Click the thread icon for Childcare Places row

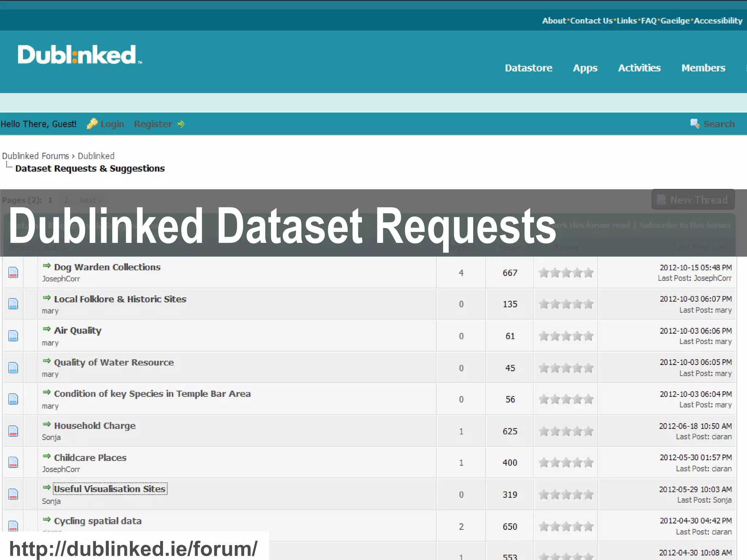click(x=13, y=462)
